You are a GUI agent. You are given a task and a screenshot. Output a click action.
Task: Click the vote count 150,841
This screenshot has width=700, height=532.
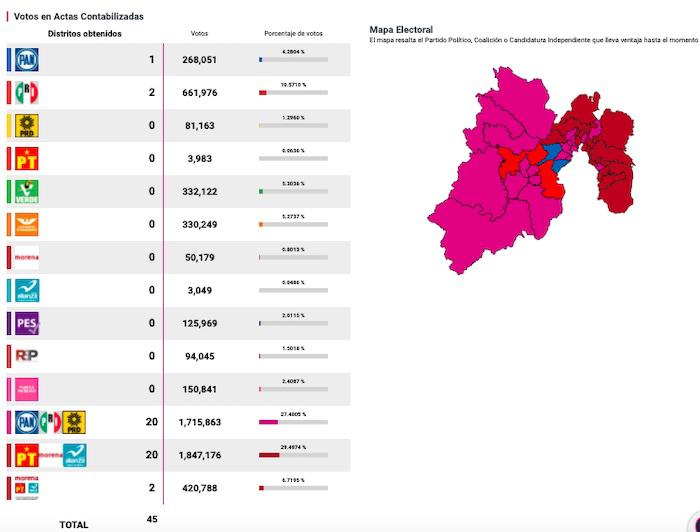[200, 389]
